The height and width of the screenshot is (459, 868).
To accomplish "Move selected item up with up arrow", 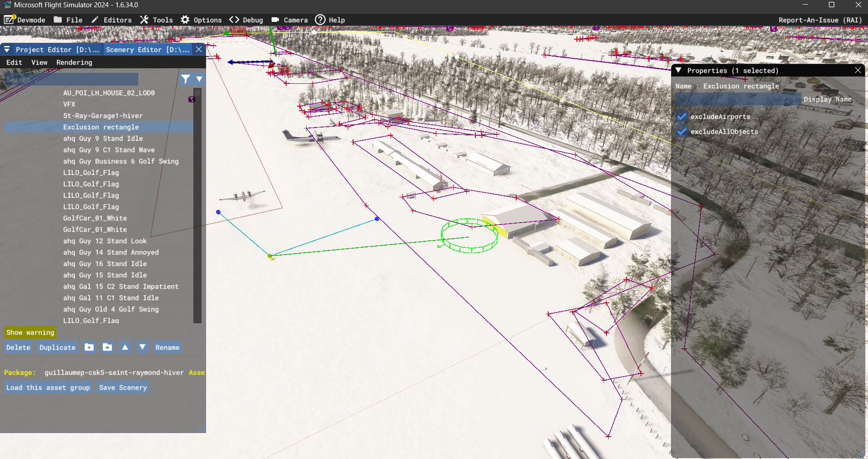I will 125,347.
